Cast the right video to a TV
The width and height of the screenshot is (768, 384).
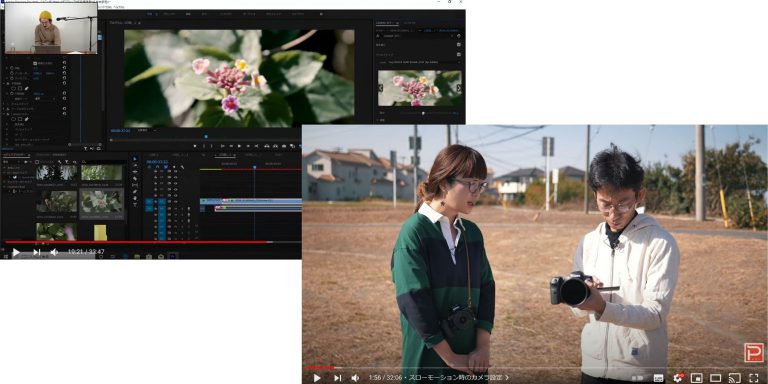734,378
